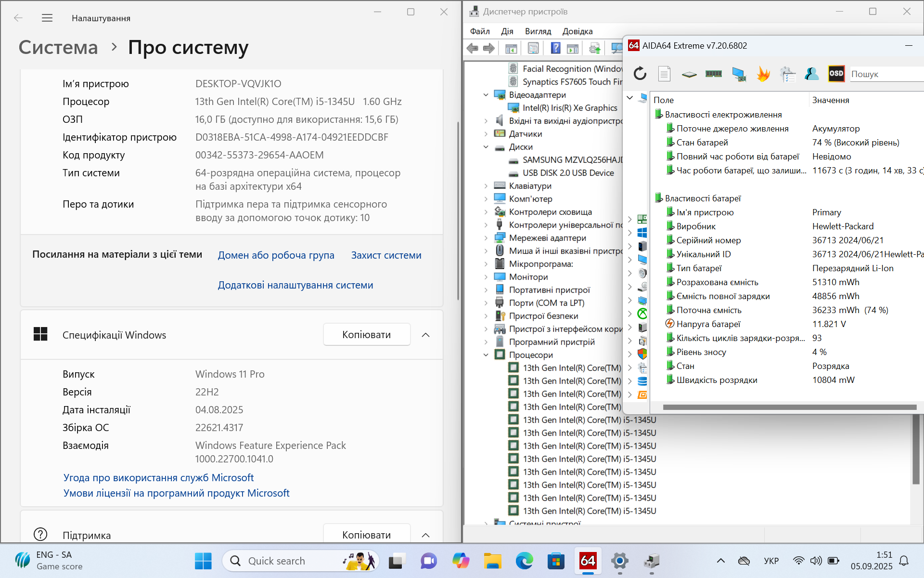This screenshot has height=578, width=924.
Task: Click AIDA64 Database tree icon
Action: point(642,381)
